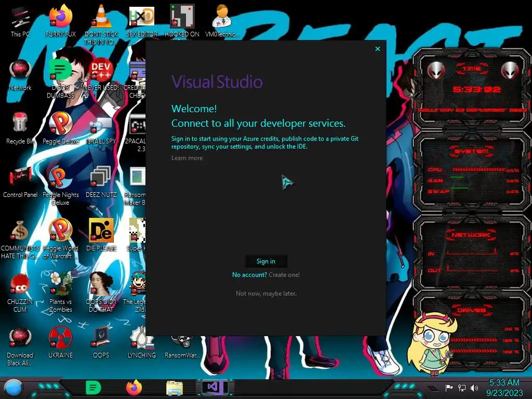Open the This PC desktop icon
Image resolution: width=532 pixels, height=399 pixels.
(20, 21)
